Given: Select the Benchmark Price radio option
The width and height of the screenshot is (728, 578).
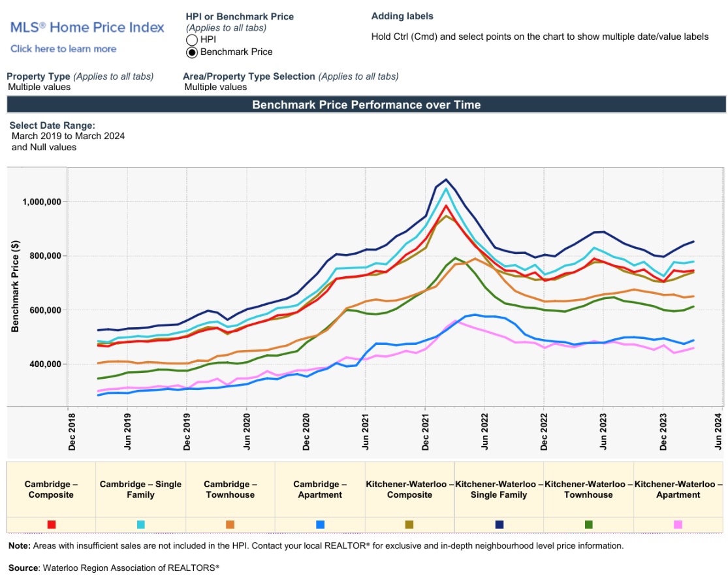Looking at the screenshot, I should pos(192,52).
